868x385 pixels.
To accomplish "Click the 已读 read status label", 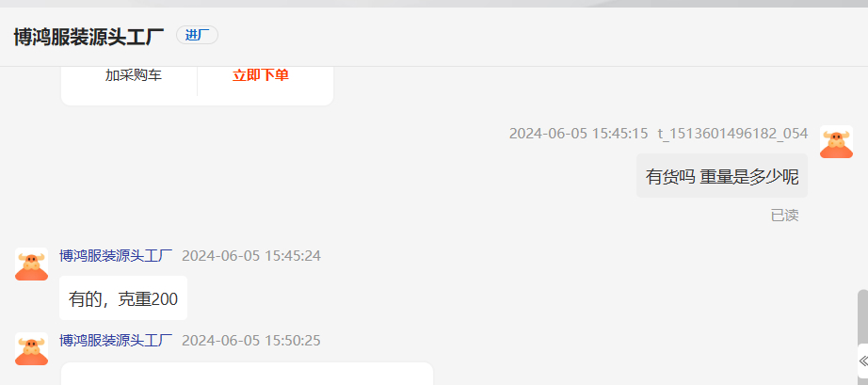I will coord(784,216).
